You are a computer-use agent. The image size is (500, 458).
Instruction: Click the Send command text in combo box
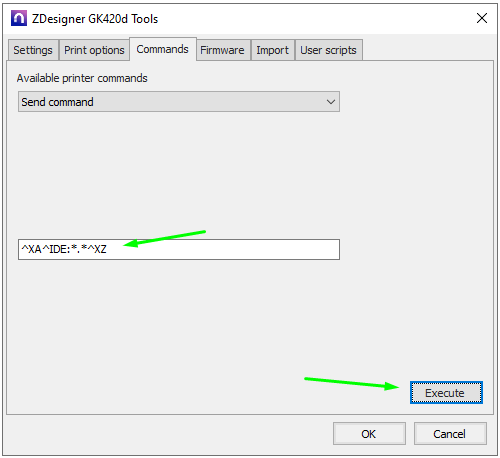(57, 102)
